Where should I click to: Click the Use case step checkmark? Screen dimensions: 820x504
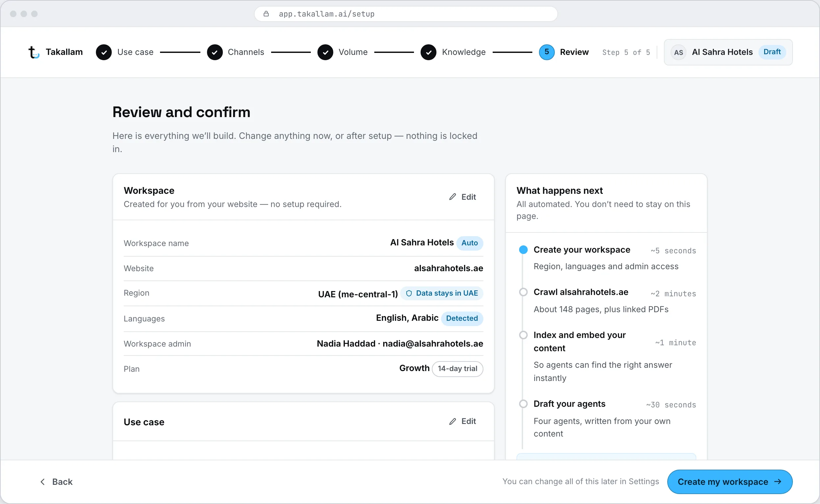103,52
